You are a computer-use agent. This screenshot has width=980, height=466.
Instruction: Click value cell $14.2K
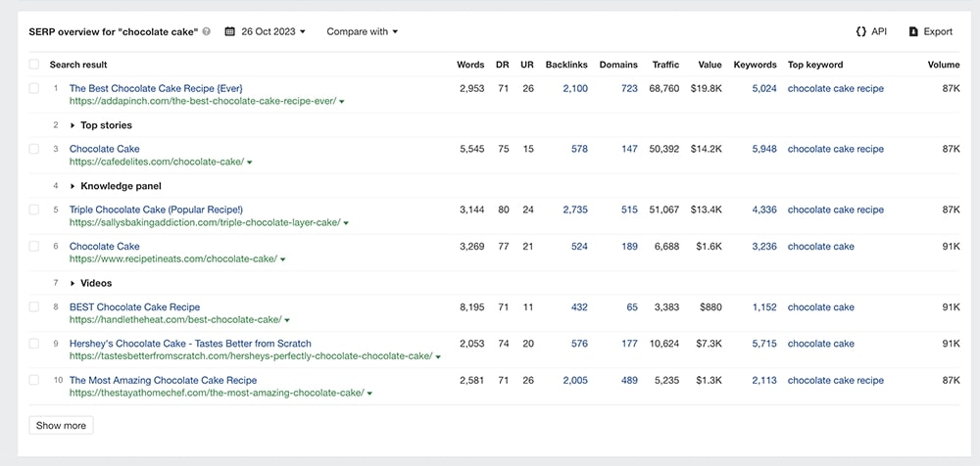pyautogui.click(x=707, y=149)
